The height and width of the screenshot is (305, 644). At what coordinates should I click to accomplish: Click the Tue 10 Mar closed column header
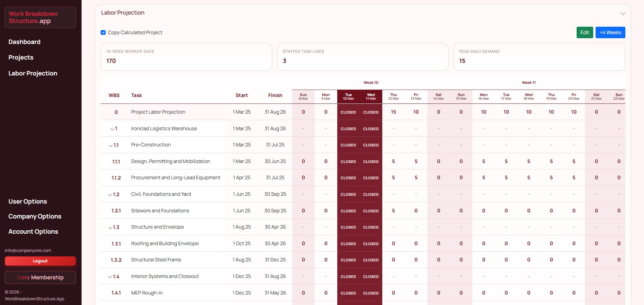click(x=348, y=97)
